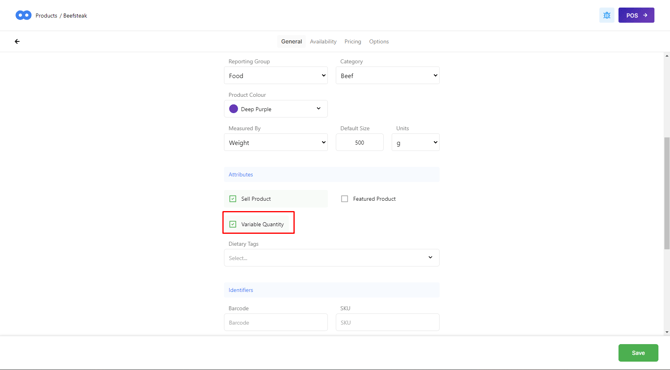Viewport: 670px width, 370px height.
Task: Switch to the Pricing tab
Action: point(353,41)
